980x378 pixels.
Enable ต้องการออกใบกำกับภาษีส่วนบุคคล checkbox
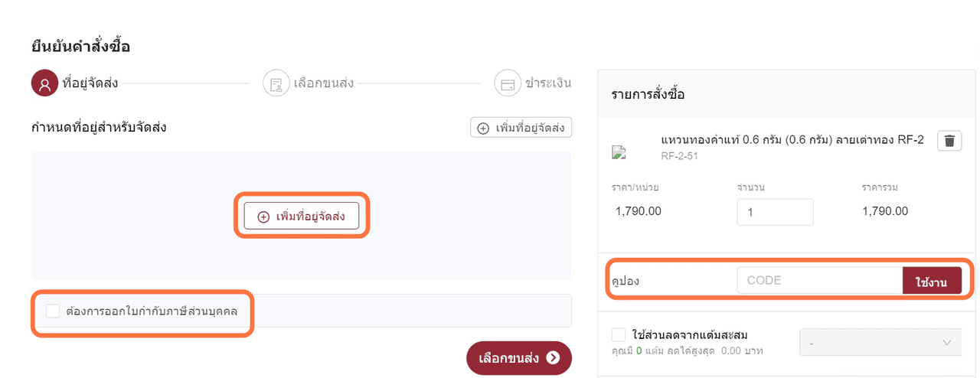click(53, 311)
